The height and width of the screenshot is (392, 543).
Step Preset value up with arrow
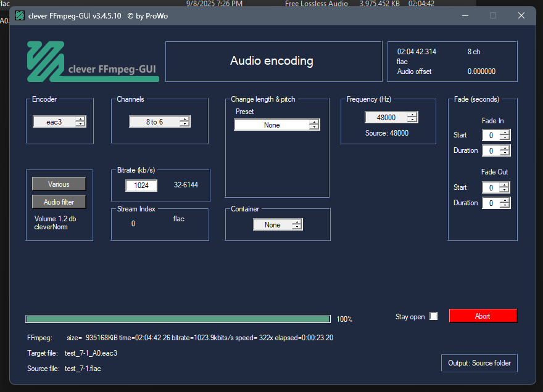pos(314,122)
